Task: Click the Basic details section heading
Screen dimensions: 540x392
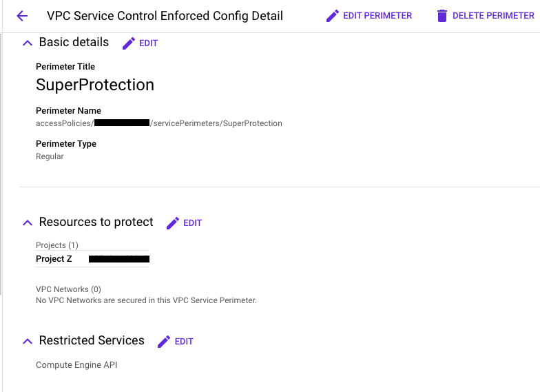Action: click(74, 42)
